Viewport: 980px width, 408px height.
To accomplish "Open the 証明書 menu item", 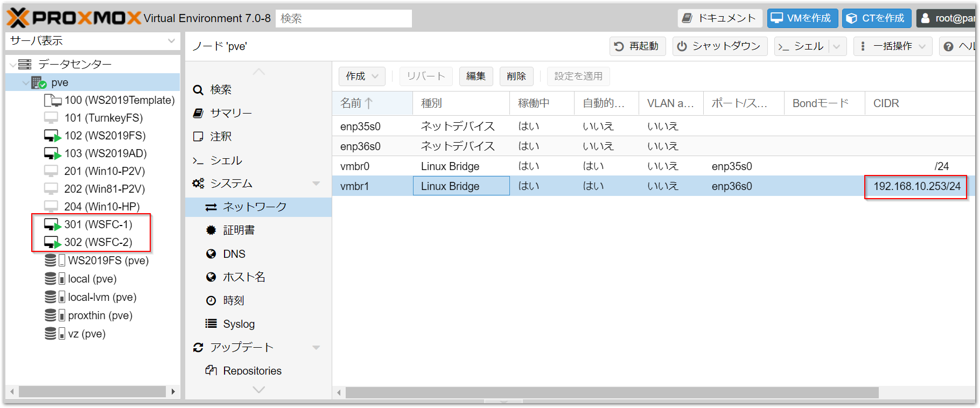I will [x=258, y=230].
